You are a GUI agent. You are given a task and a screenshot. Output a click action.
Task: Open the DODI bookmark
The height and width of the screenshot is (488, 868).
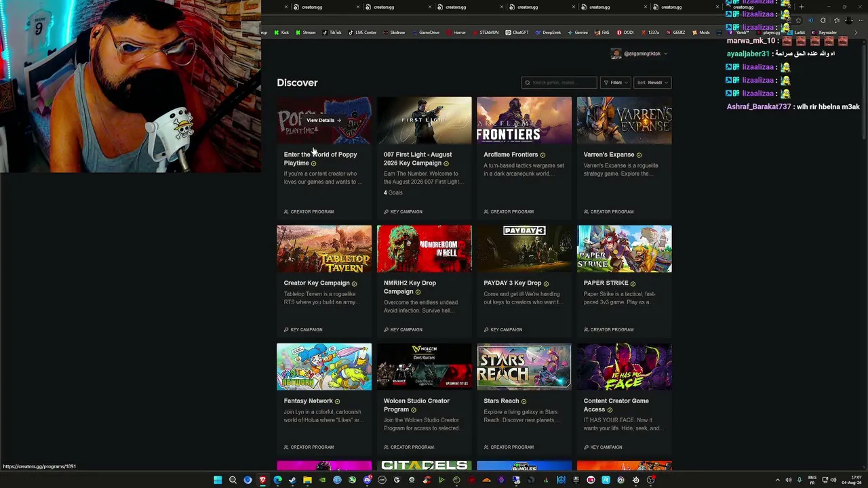[625, 33]
